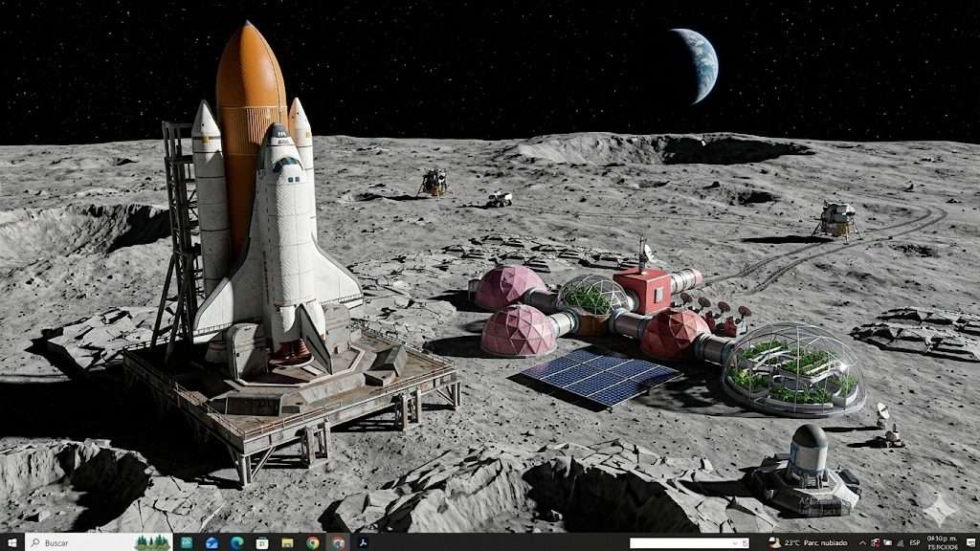Show hidden system tray icons
The height and width of the screenshot is (551, 980).
tap(862, 543)
